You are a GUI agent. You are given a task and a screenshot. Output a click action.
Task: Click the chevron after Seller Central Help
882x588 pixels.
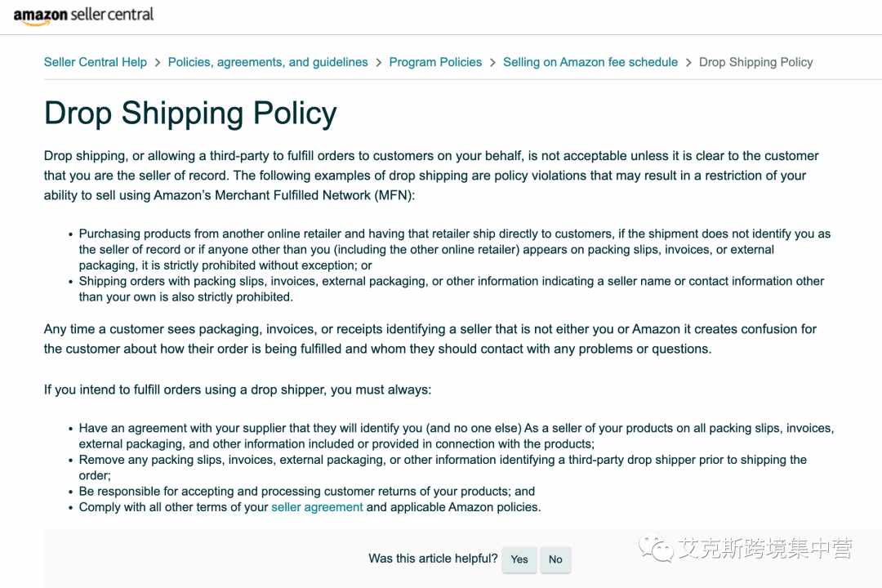coord(158,62)
